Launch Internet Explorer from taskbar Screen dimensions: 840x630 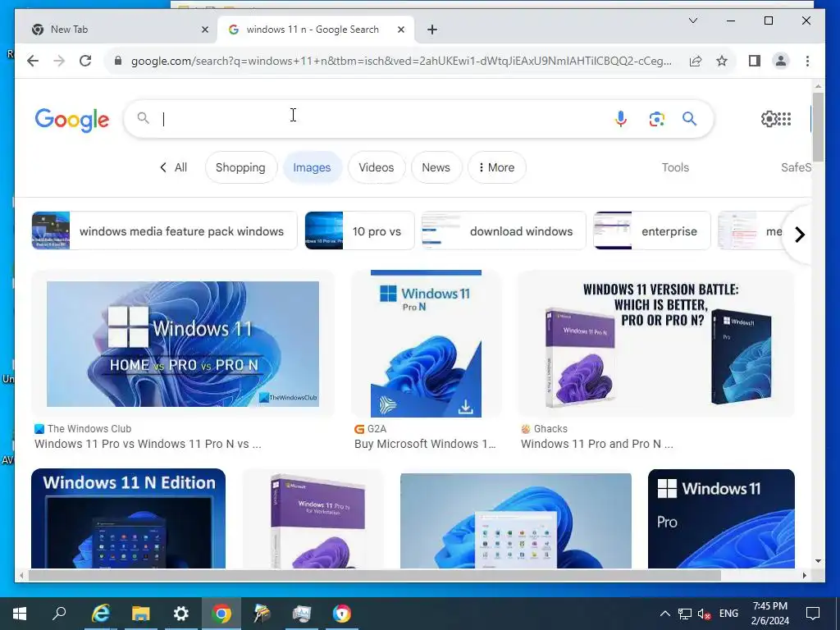(x=100, y=614)
